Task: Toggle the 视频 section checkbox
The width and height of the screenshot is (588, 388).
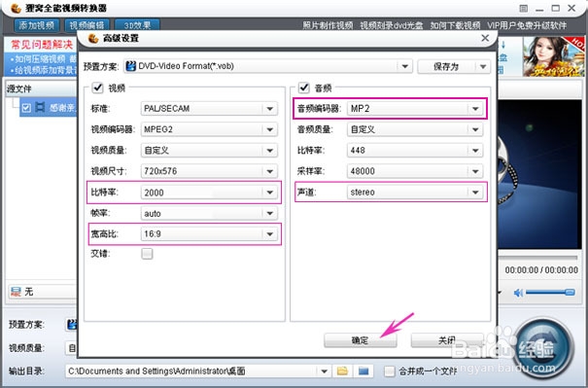Action: 97,88
